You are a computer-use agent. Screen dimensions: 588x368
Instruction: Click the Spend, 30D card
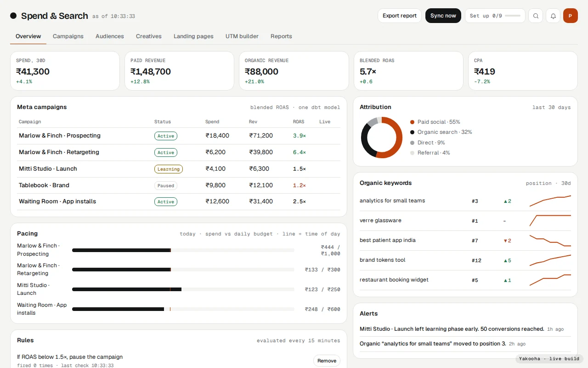tap(65, 71)
